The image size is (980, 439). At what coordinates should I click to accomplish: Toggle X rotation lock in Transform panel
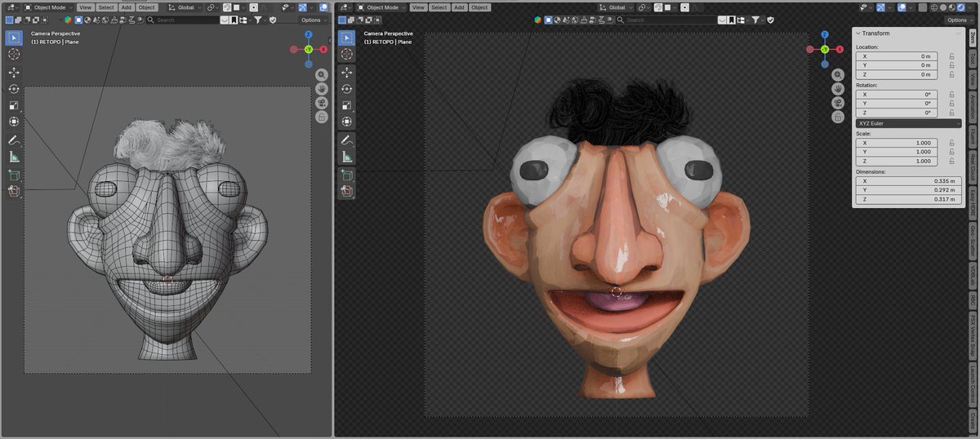(x=951, y=94)
